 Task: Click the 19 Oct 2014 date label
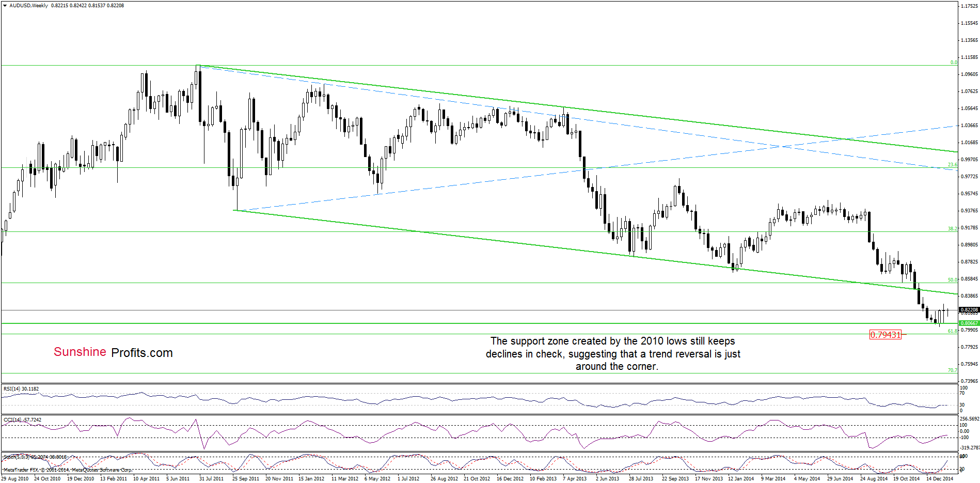(906, 479)
